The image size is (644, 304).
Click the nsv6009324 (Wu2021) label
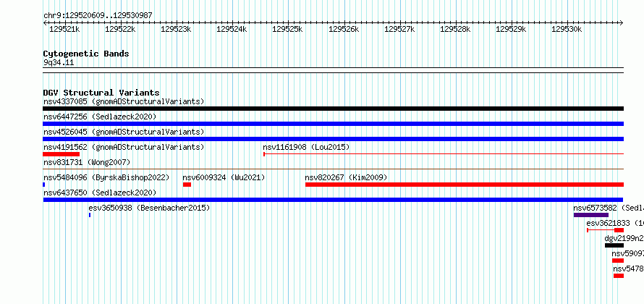[x=224, y=177]
